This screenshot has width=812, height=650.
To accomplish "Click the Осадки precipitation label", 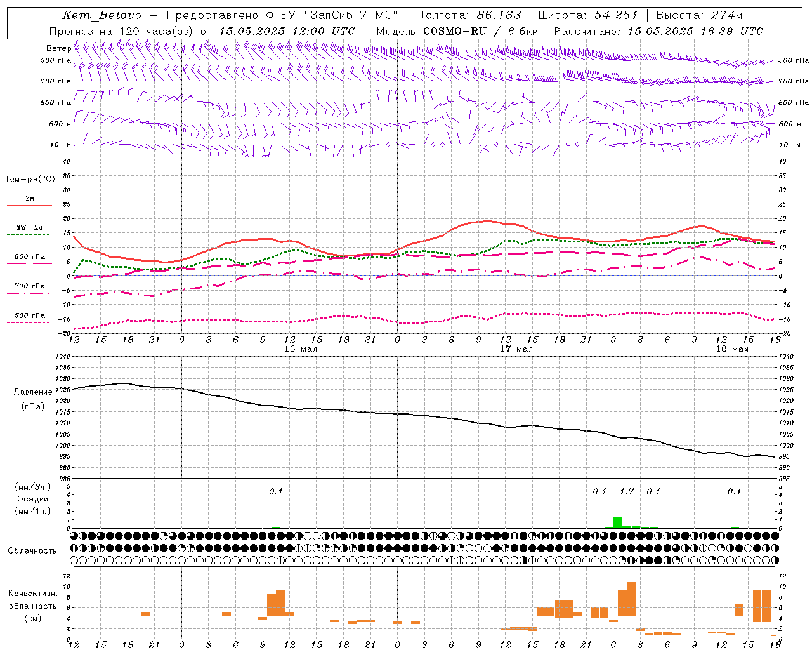I will pos(32,499).
